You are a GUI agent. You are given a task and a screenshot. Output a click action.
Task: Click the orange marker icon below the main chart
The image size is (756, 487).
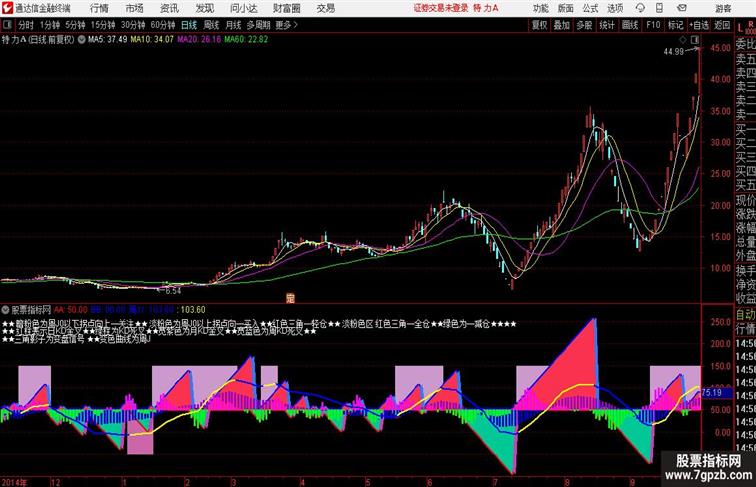(290, 298)
